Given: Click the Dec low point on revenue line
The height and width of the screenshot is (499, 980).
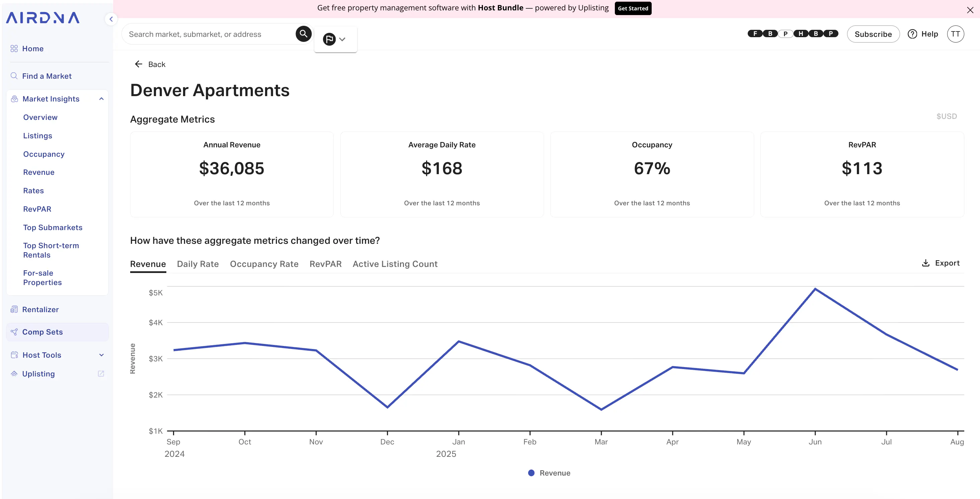Looking at the screenshot, I should pyautogui.click(x=387, y=407).
